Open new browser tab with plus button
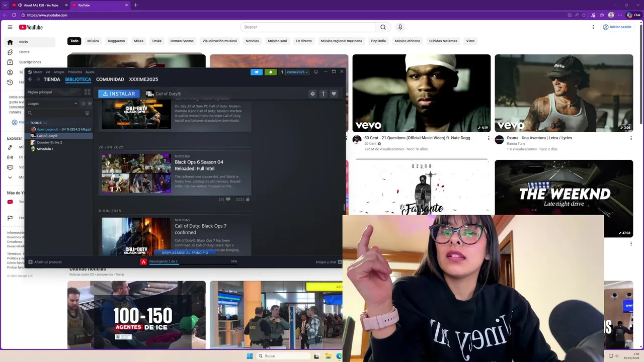Image resolution: width=644 pixels, height=362 pixels. 135,5
